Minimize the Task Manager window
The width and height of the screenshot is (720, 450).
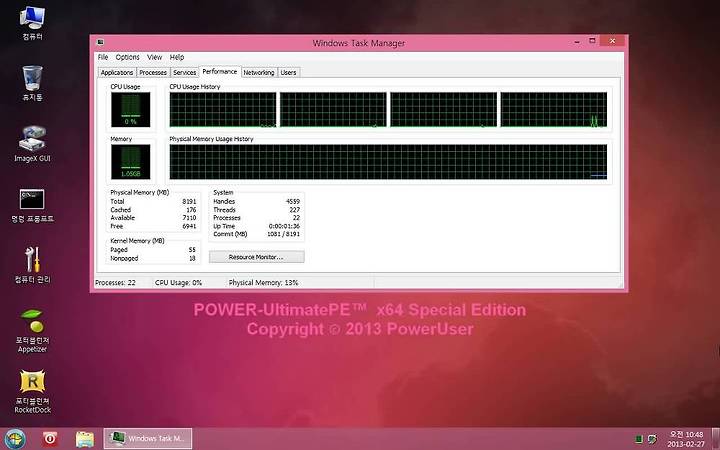tap(577, 41)
